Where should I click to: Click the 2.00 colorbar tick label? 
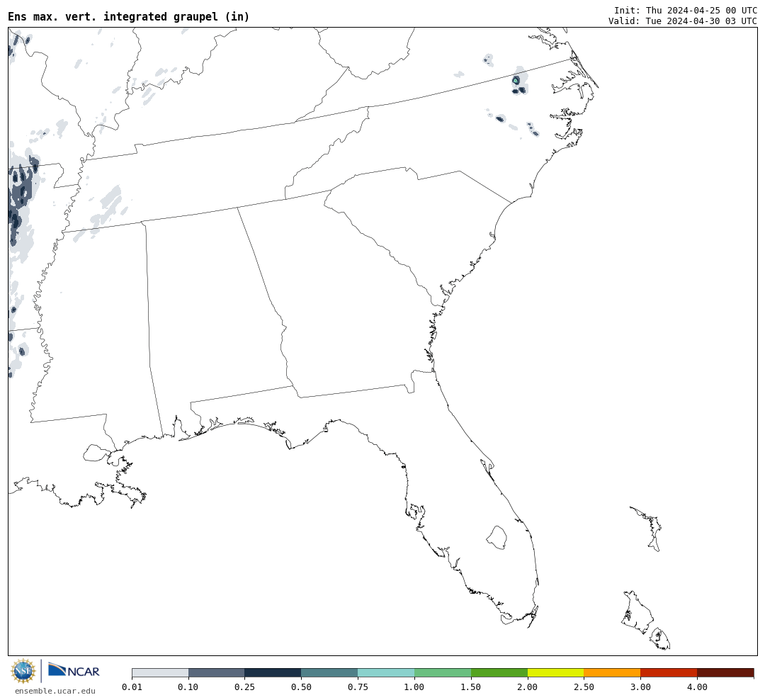tap(528, 687)
